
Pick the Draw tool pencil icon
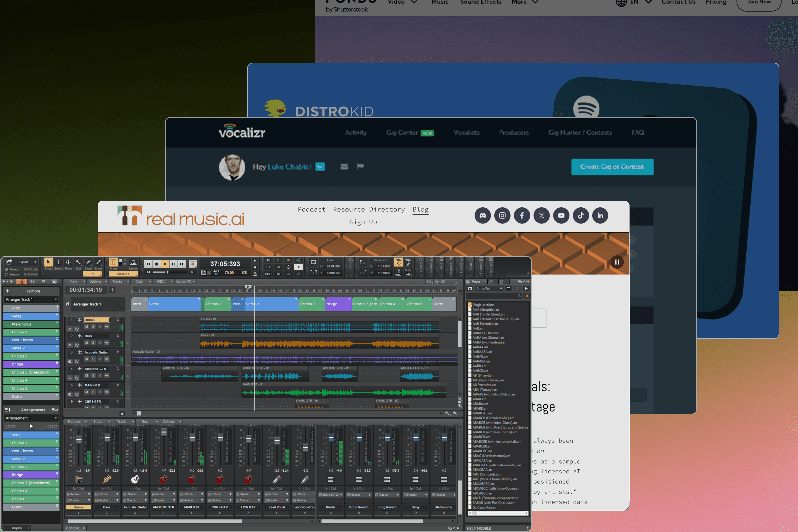click(88, 262)
